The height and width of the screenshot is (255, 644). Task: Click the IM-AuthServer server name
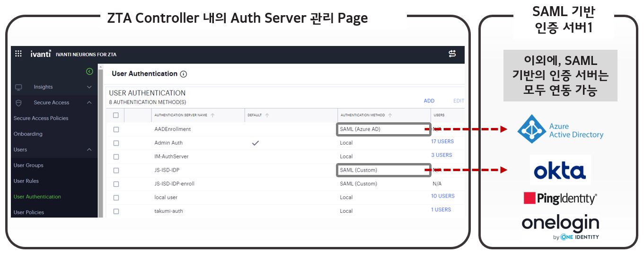[171, 156]
